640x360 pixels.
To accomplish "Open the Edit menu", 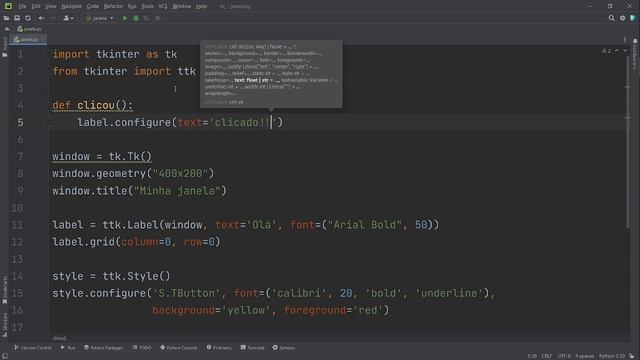I will click(36, 6).
